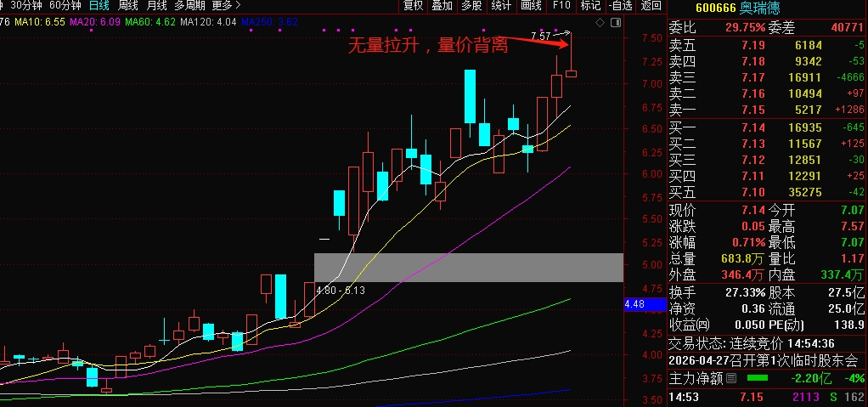Click the 最高 7.57 value
Viewport: 868px width, 407px height.
pyautogui.click(x=852, y=227)
